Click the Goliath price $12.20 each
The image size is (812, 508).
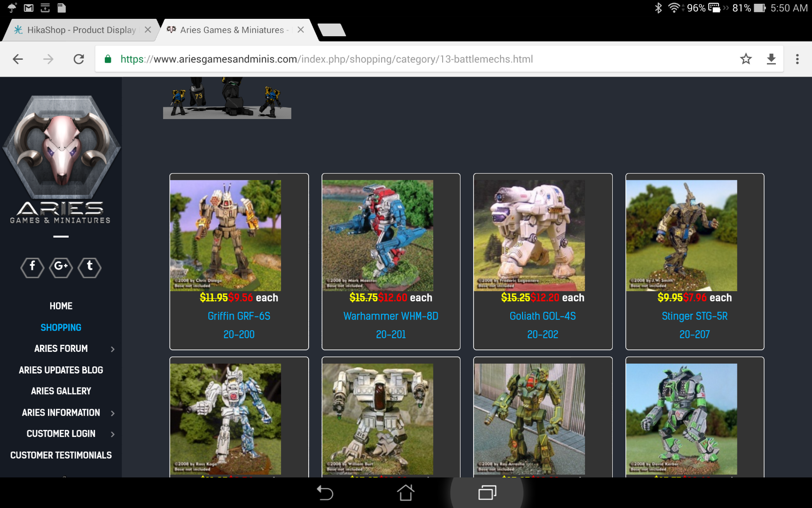pyautogui.click(x=557, y=298)
